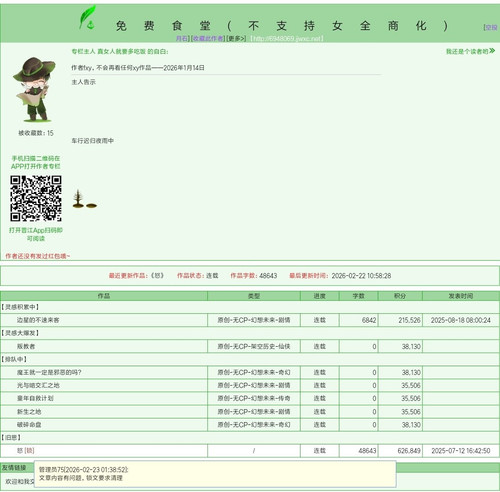Viewport: 500px width, 492px height.
Task: Click the QR code for the author column
Action: [36, 199]
